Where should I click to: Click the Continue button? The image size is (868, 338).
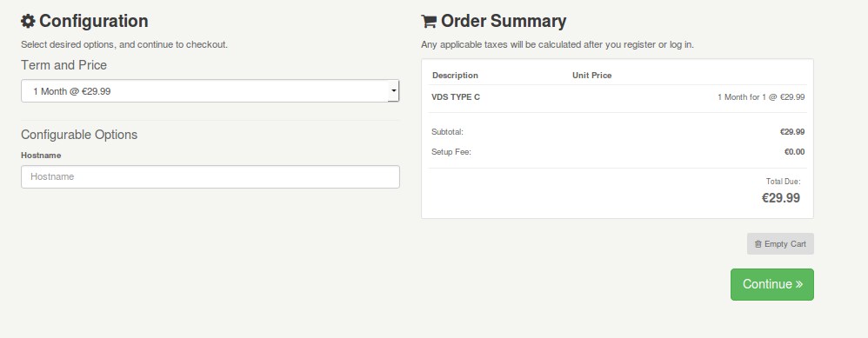(772, 284)
